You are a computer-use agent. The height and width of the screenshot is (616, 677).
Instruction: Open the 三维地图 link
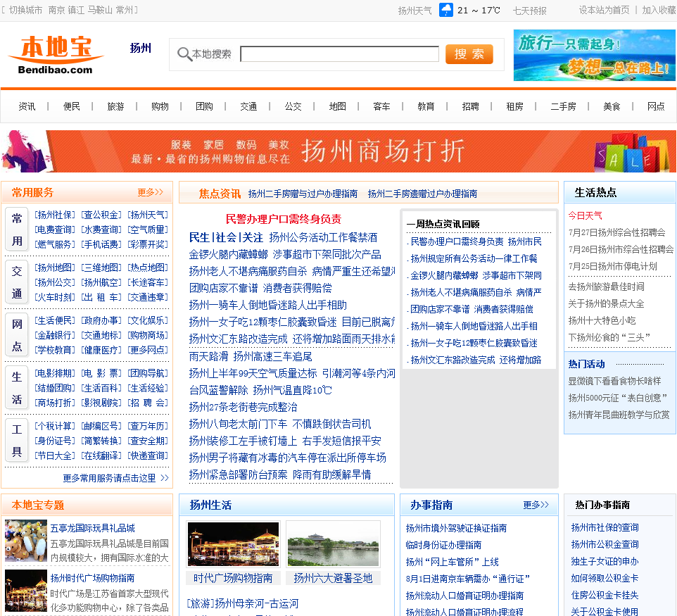(101, 268)
